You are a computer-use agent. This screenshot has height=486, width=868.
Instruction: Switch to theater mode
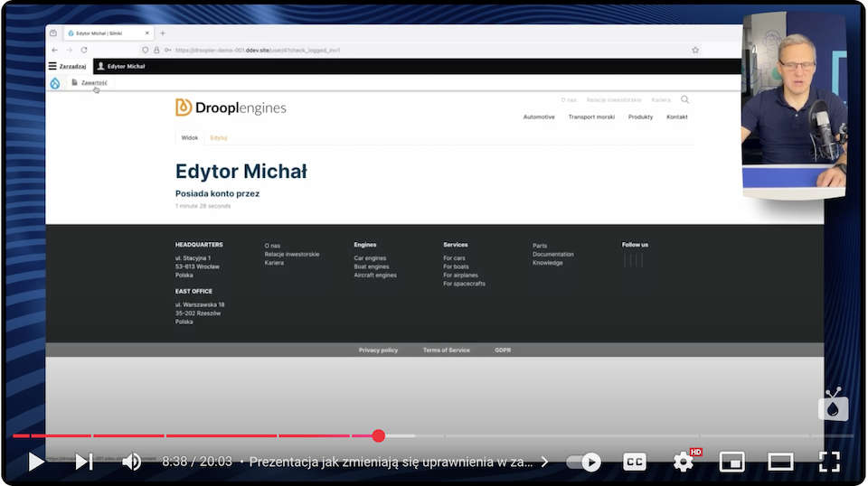(780, 462)
